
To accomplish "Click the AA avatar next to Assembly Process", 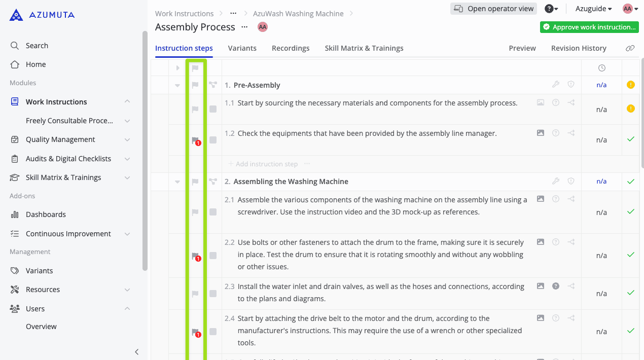I will tap(262, 27).
